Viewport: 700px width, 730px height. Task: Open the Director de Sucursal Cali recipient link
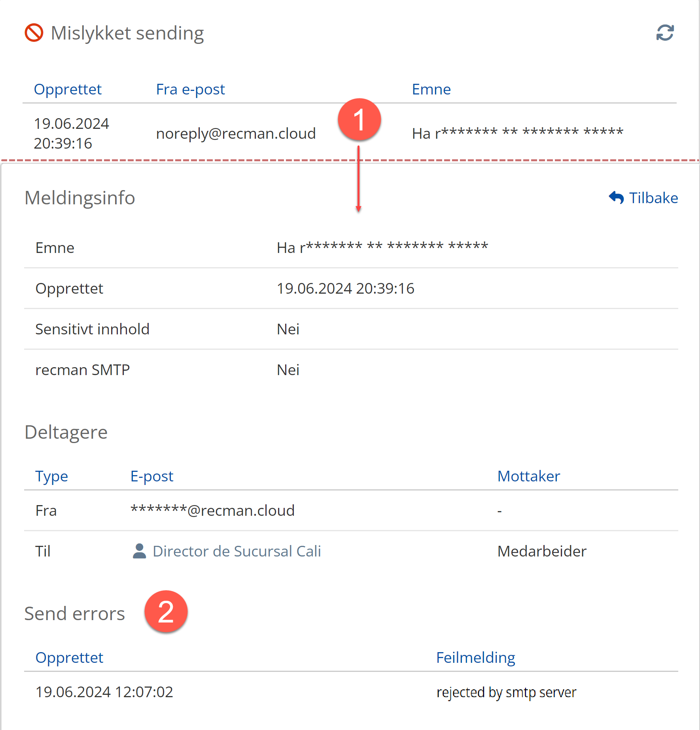[236, 551]
